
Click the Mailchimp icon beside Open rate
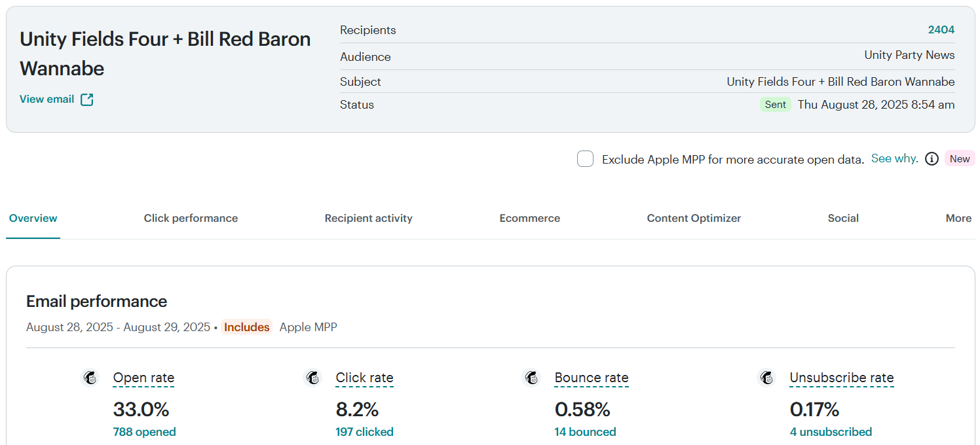(90, 378)
